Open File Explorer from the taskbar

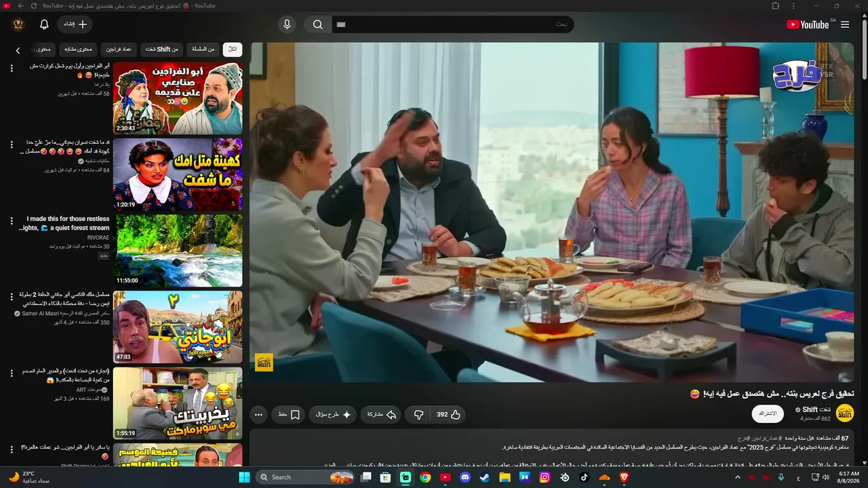click(505, 477)
